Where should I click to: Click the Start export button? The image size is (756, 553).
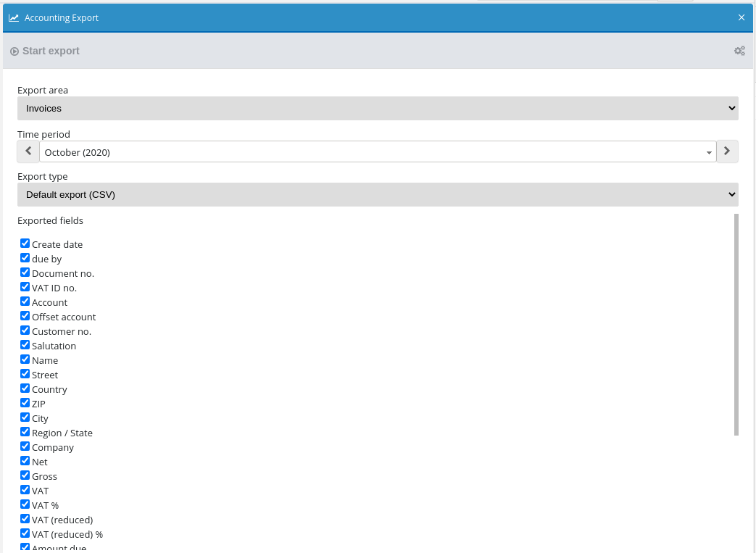(45, 51)
